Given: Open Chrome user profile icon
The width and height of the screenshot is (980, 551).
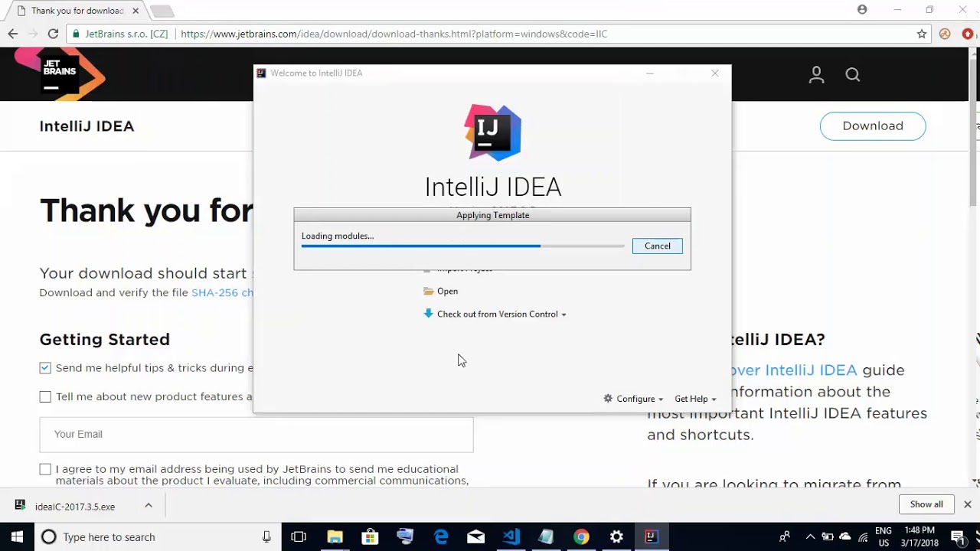Looking at the screenshot, I should [x=862, y=9].
